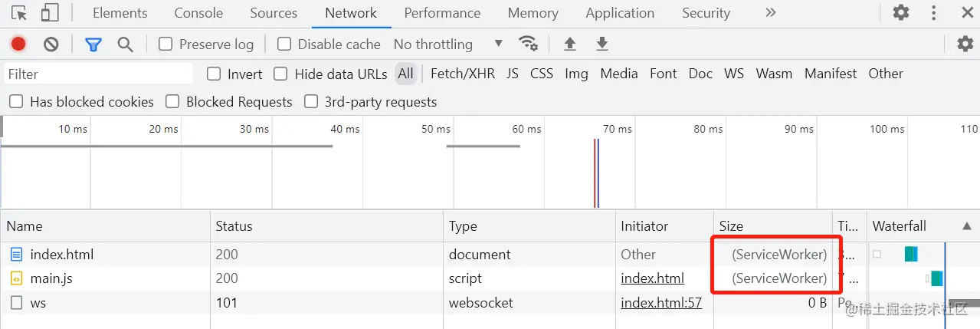Viewport: 980px width, 329px height.
Task: Click the red record network log button
Action: click(18, 44)
